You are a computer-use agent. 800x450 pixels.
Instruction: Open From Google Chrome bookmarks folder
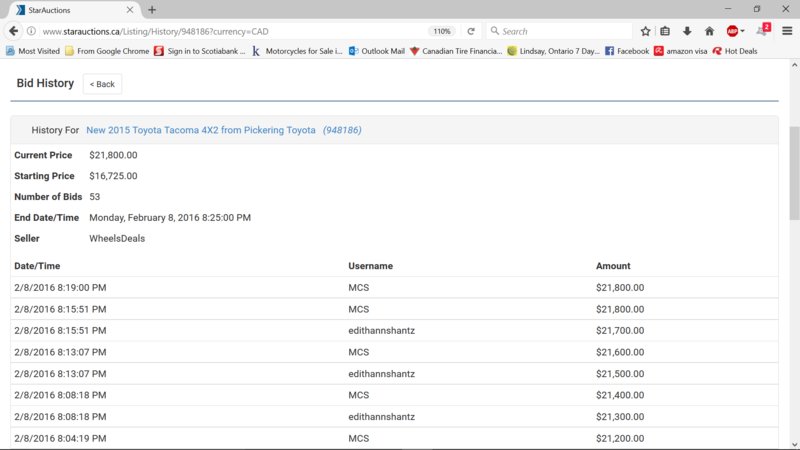click(107, 51)
